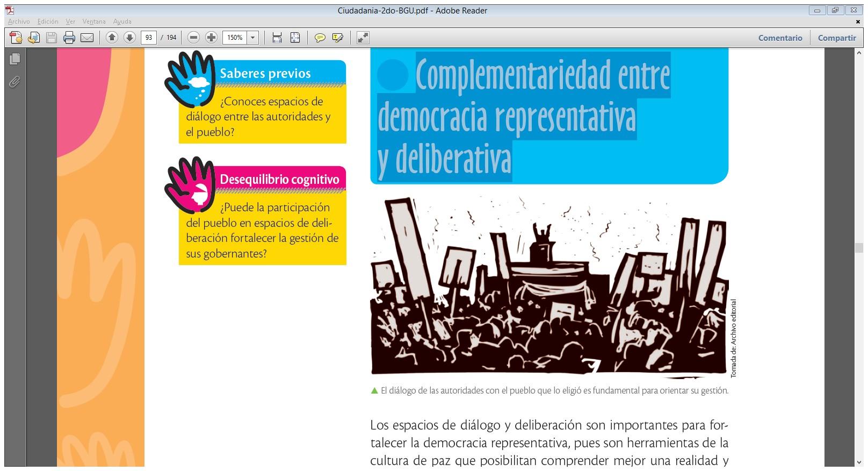Screen dimensions: 868x471
Task: Click the total pages text '194'
Action: pyautogui.click(x=171, y=38)
